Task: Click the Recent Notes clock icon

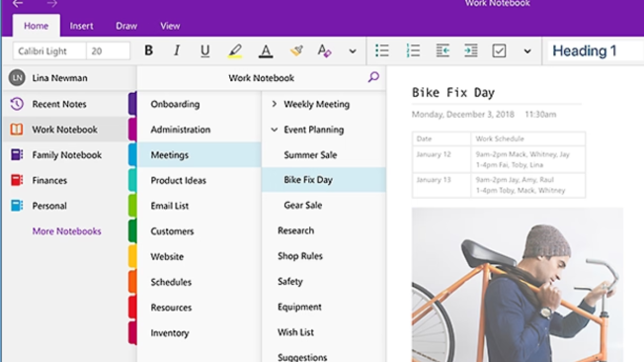Action: (17, 104)
